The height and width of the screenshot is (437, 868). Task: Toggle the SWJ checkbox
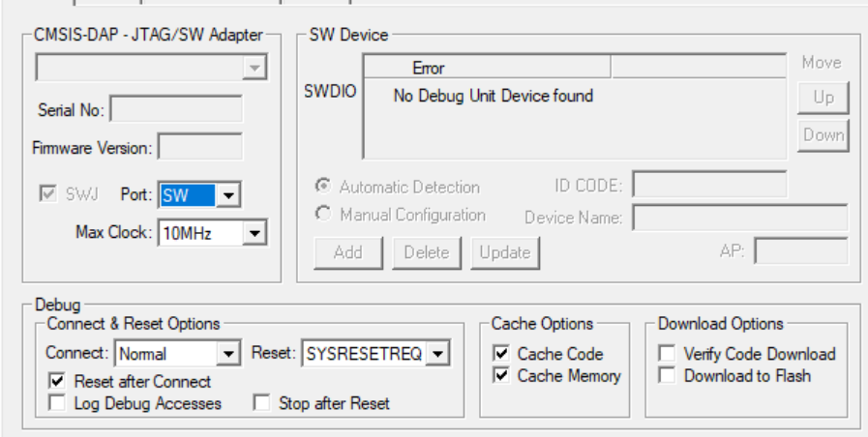45,195
